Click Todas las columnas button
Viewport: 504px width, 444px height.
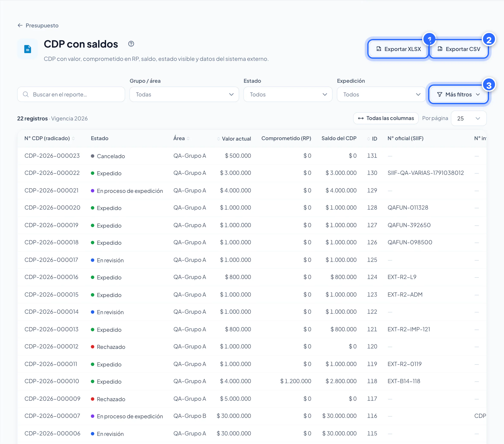click(386, 118)
